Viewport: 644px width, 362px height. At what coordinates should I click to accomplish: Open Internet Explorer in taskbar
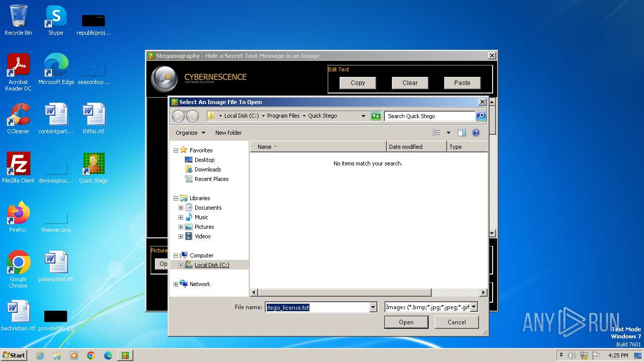pos(40,355)
